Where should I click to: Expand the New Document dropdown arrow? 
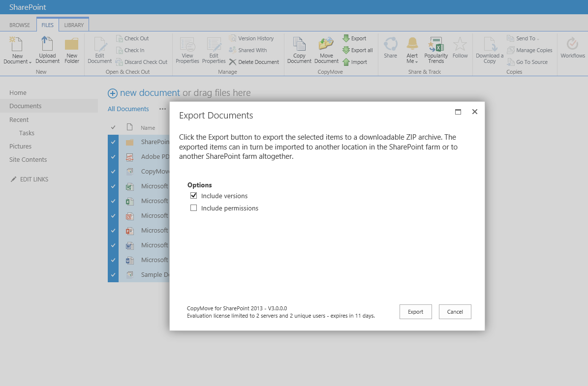pyautogui.click(x=30, y=62)
